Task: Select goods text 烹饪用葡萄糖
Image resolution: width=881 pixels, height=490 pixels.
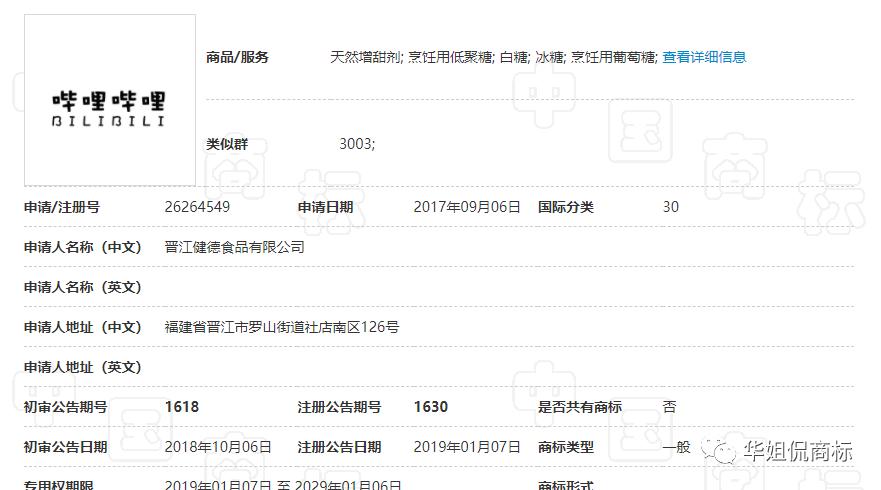Action: pos(613,57)
